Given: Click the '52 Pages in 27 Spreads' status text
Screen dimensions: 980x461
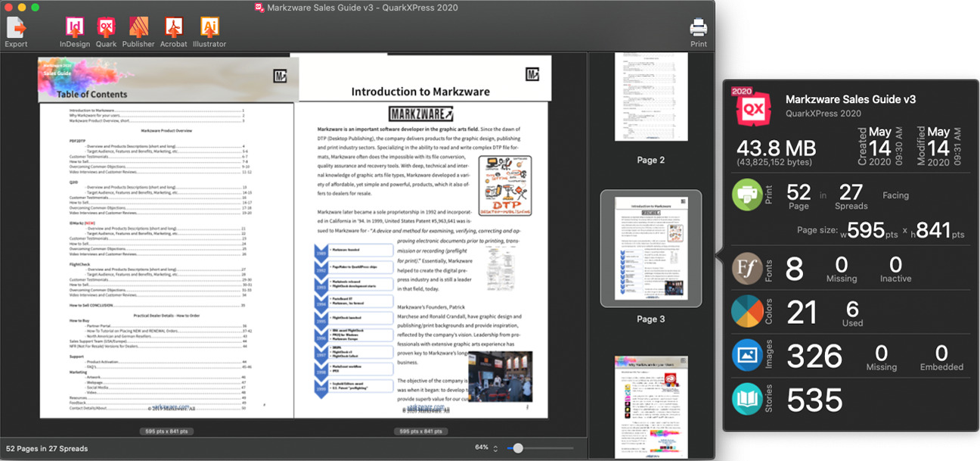Looking at the screenshot, I should tap(47, 448).
